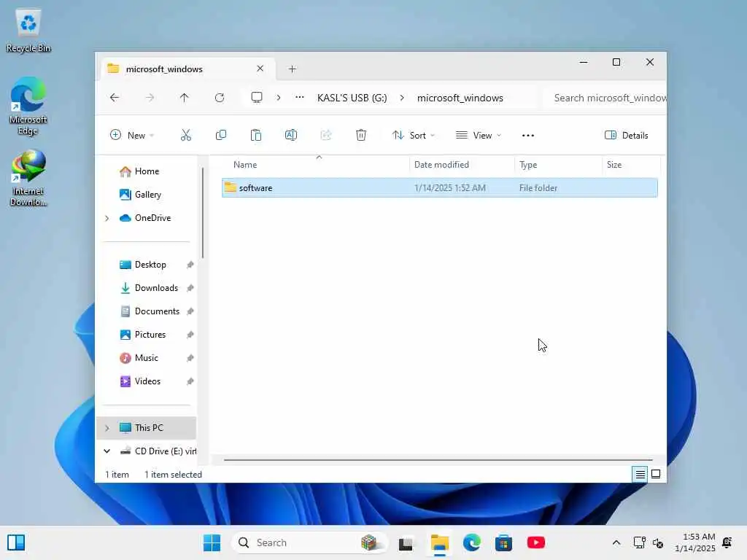747x560 pixels.
Task: Click navigation pane vertical scrollbar
Action: point(203,213)
